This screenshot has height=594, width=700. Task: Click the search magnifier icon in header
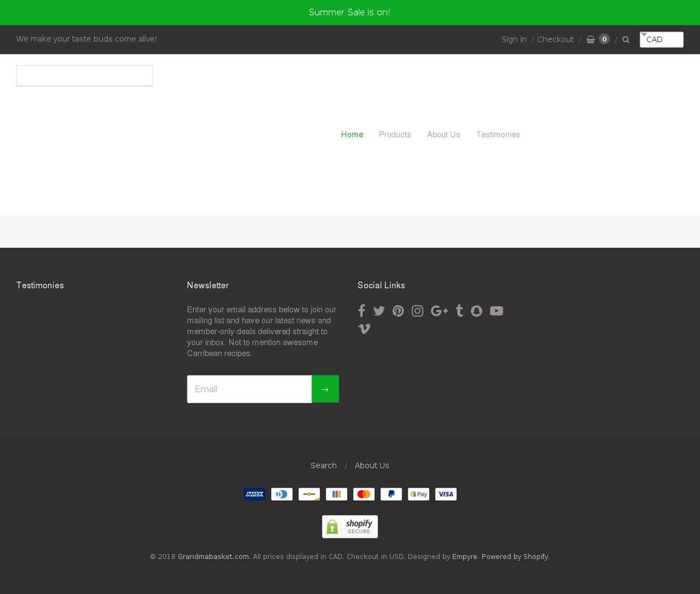point(626,39)
